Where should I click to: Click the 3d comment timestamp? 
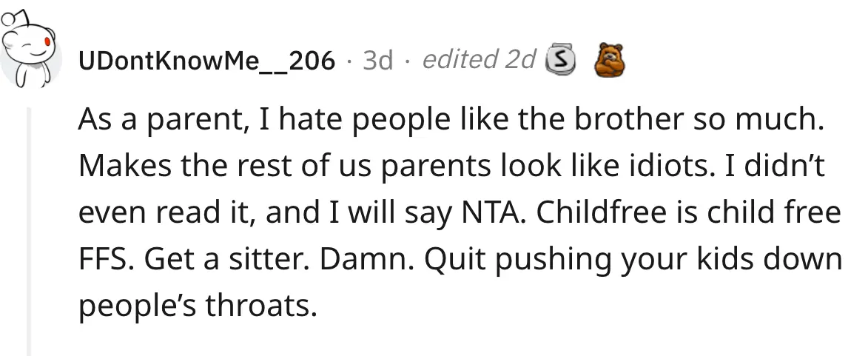(377, 60)
